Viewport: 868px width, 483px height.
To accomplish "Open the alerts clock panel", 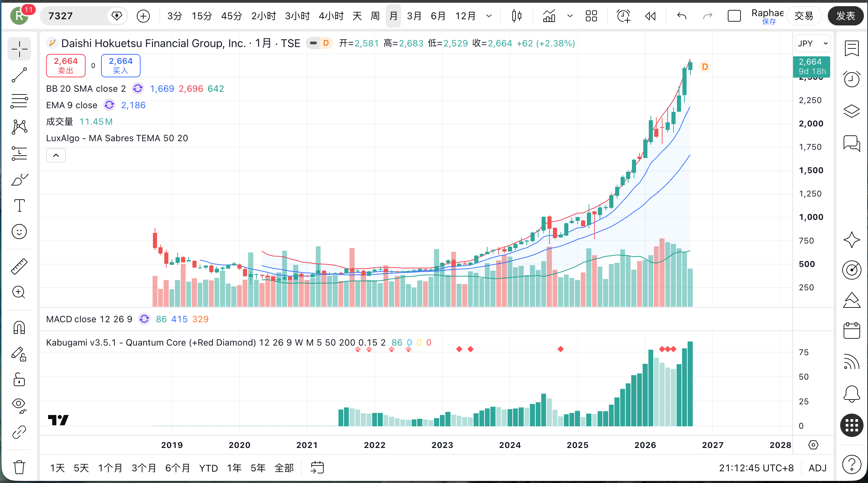I will [852, 79].
